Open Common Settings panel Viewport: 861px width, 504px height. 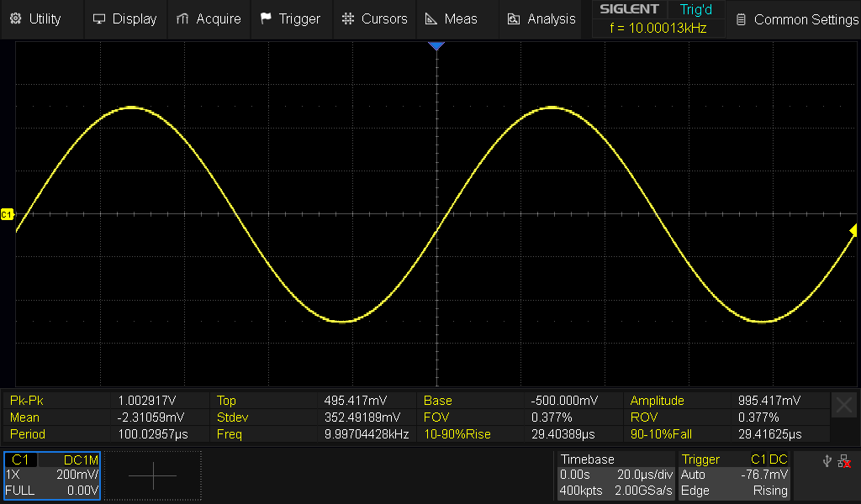pos(796,19)
